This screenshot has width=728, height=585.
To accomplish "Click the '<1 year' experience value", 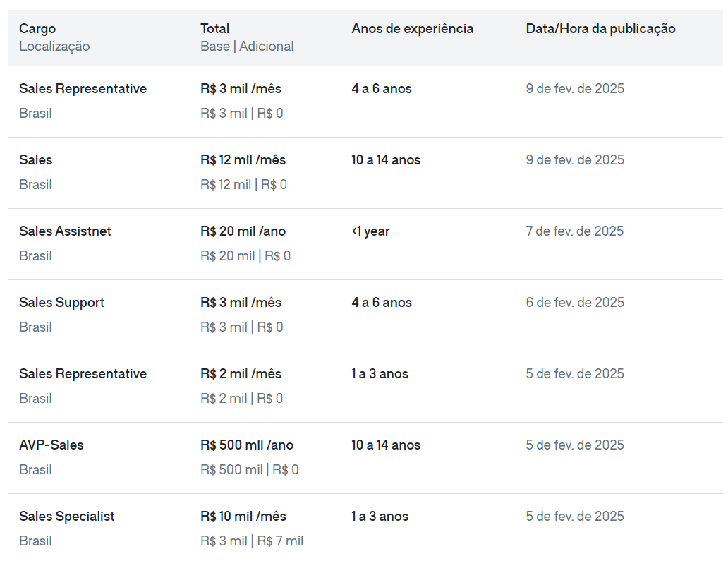I will point(370,231).
